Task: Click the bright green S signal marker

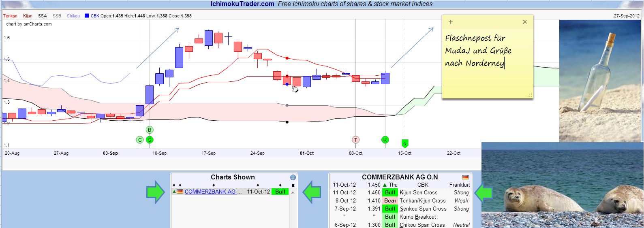Action: [150, 140]
